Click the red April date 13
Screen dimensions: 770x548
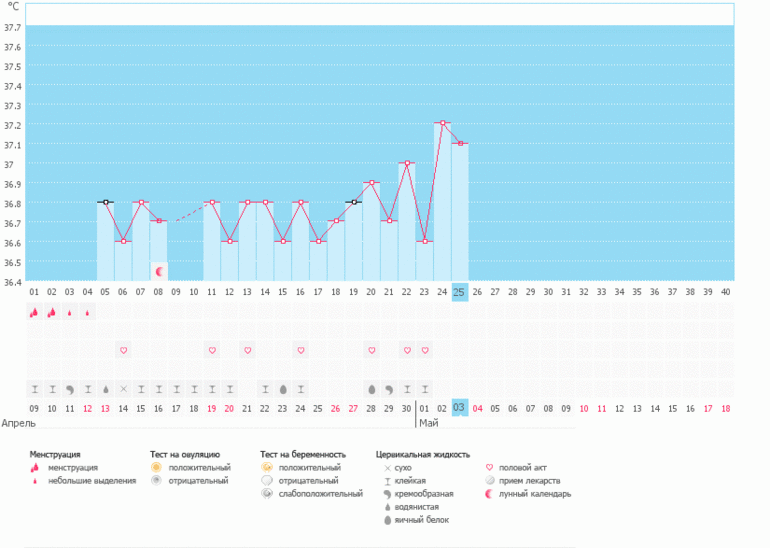[x=105, y=409]
